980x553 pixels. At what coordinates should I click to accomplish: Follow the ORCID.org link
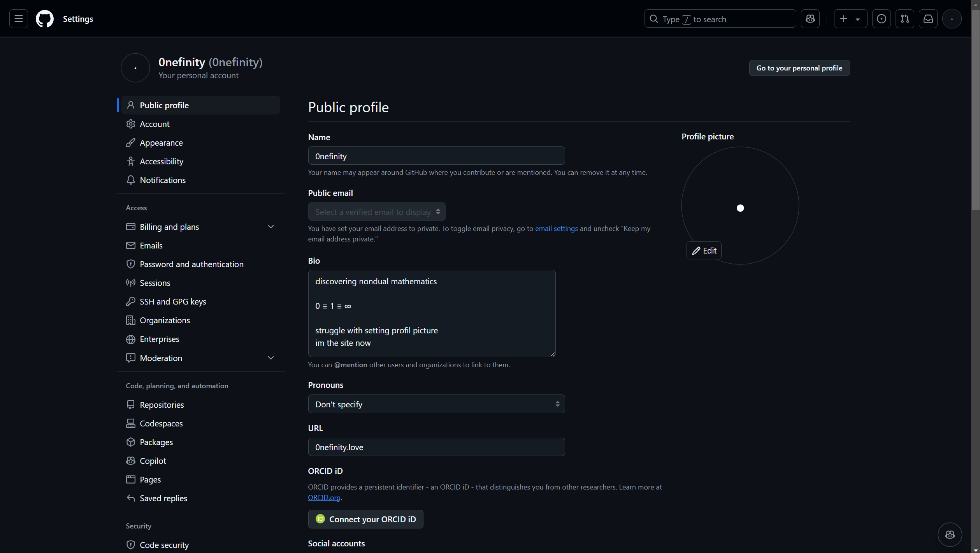pos(324,497)
